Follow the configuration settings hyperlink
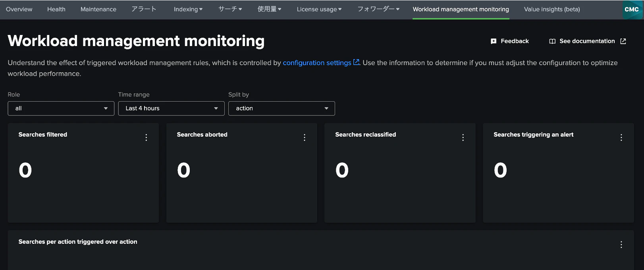This screenshot has width=644, height=270. click(x=317, y=63)
